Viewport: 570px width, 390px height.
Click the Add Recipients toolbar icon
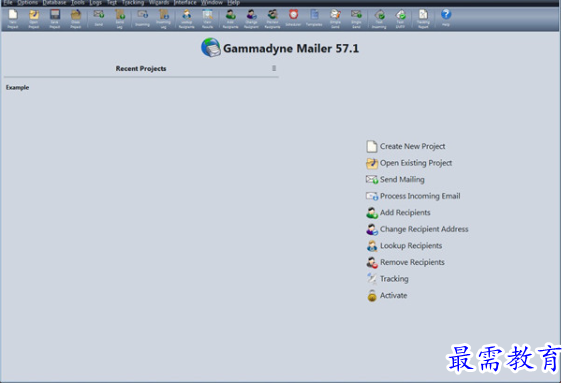click(230, 18)
